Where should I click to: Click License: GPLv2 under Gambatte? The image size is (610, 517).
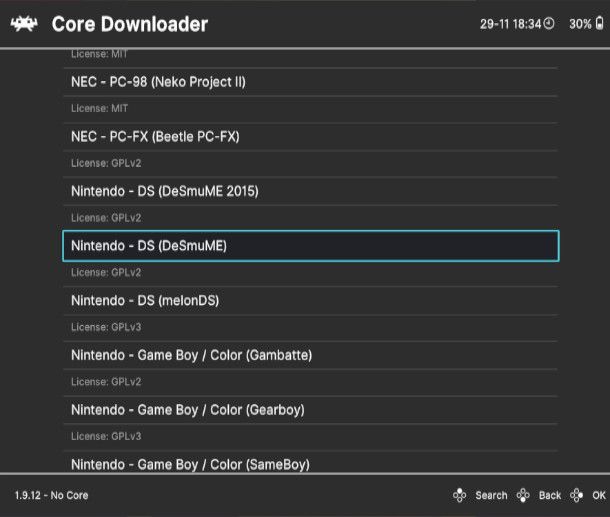[x=106, y=382]
